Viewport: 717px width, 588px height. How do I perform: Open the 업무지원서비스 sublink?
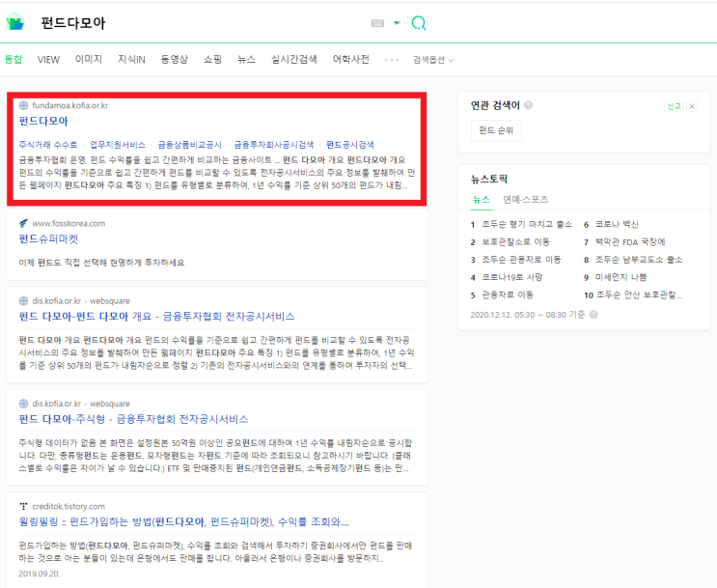118,145
